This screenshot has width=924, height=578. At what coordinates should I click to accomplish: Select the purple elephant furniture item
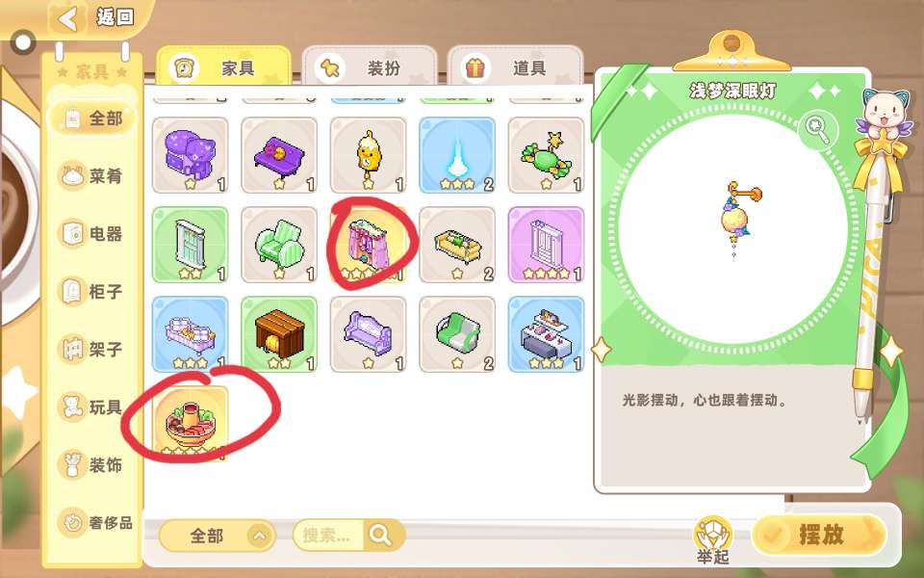[x=190, y=155]
